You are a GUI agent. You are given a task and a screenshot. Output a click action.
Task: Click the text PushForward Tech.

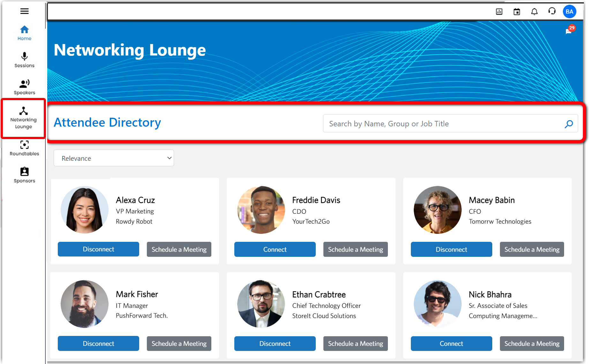click(142, 316)
